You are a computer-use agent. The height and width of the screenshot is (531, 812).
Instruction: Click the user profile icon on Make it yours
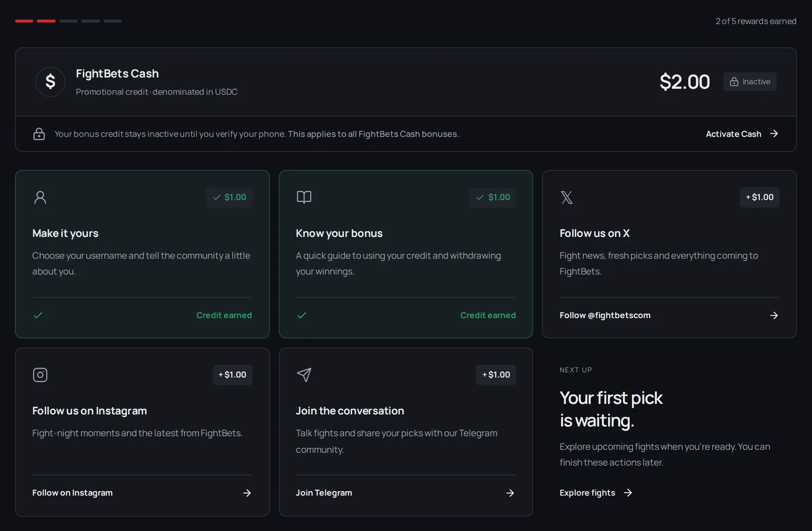40,197
